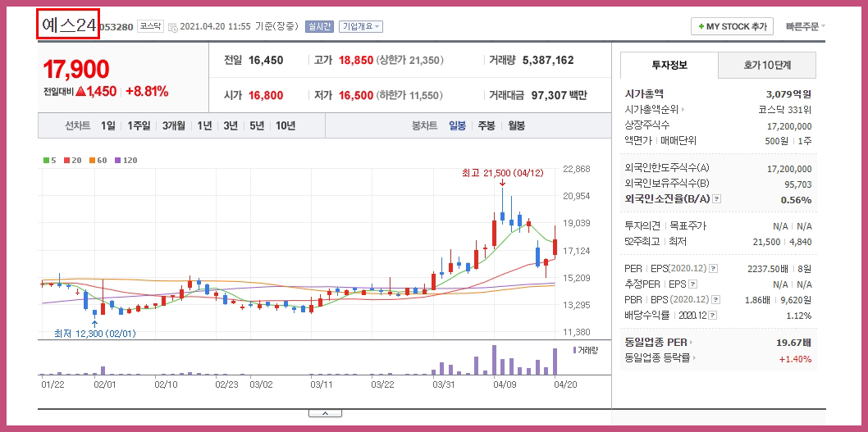Click the 고가 value 18,850
Screen dimensions: 868x432
[x=356, y=61]
